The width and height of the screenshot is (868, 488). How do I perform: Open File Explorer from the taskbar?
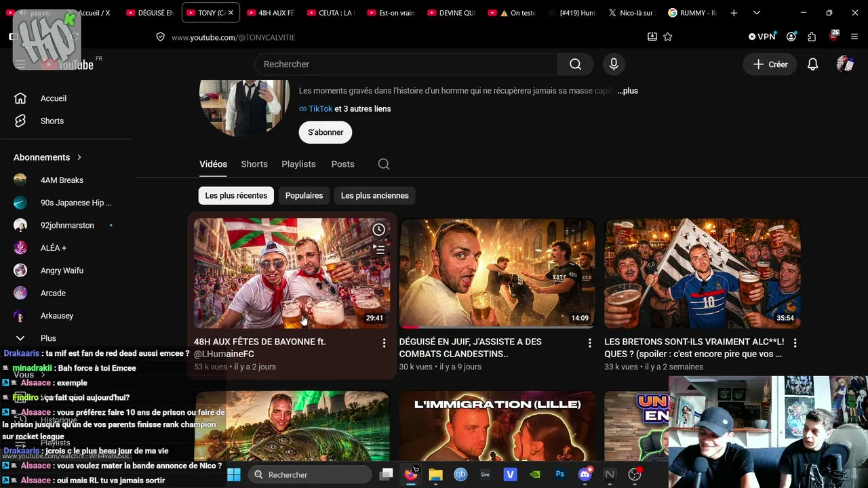tap(435, 474)
